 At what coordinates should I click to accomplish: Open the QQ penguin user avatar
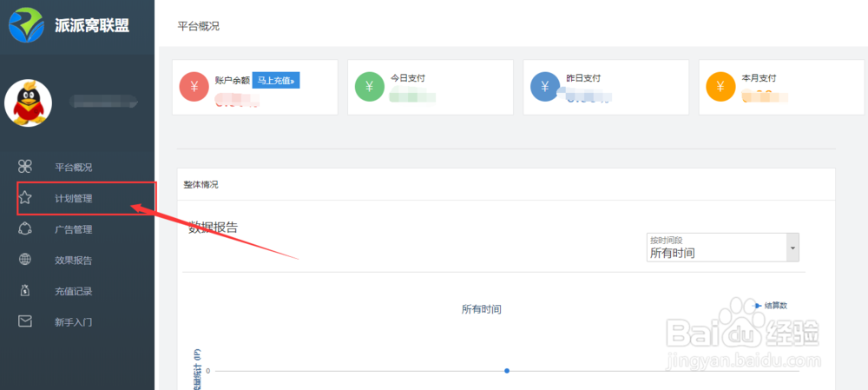coord(29,103)
